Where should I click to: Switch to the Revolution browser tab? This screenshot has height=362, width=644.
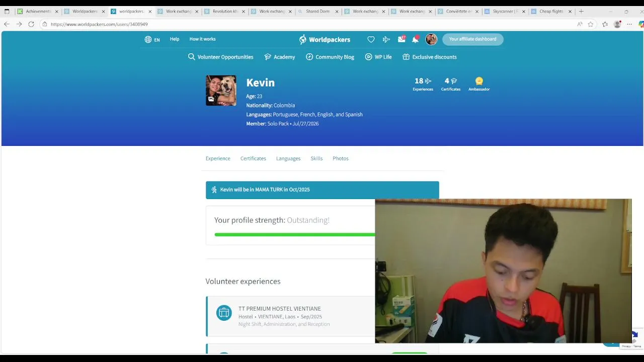[225, 11]
